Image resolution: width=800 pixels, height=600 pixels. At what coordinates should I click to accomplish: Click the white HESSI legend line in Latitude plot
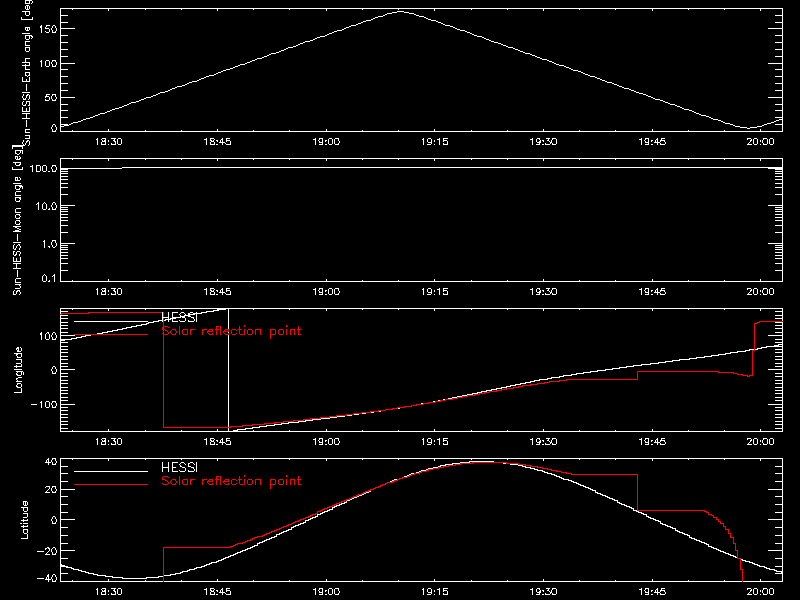coord(111,471)
